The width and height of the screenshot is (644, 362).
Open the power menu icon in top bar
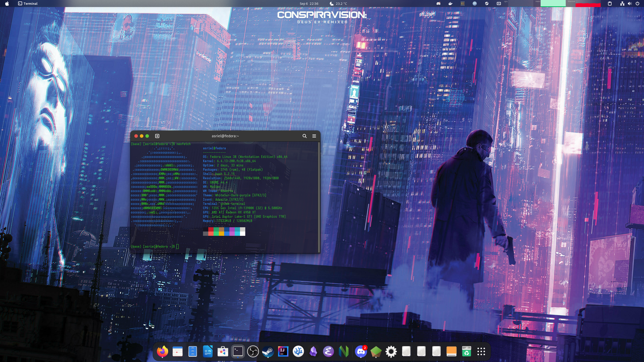[x=637, y=4]
